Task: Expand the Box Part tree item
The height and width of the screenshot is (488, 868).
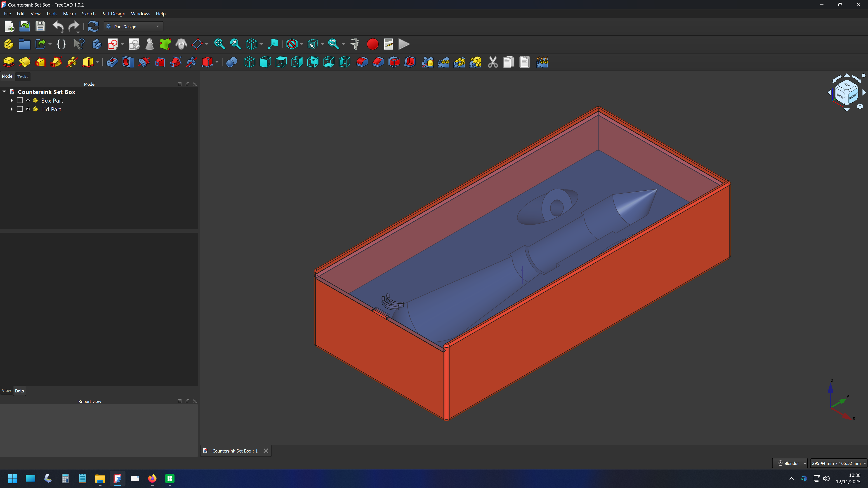Action: [x=12, y=100]
